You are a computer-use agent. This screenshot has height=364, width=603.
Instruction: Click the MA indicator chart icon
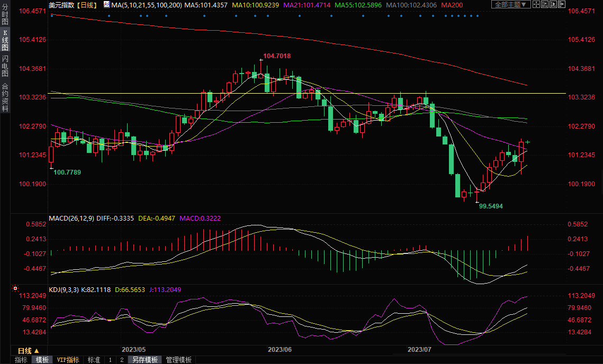(x=106, y=5)
